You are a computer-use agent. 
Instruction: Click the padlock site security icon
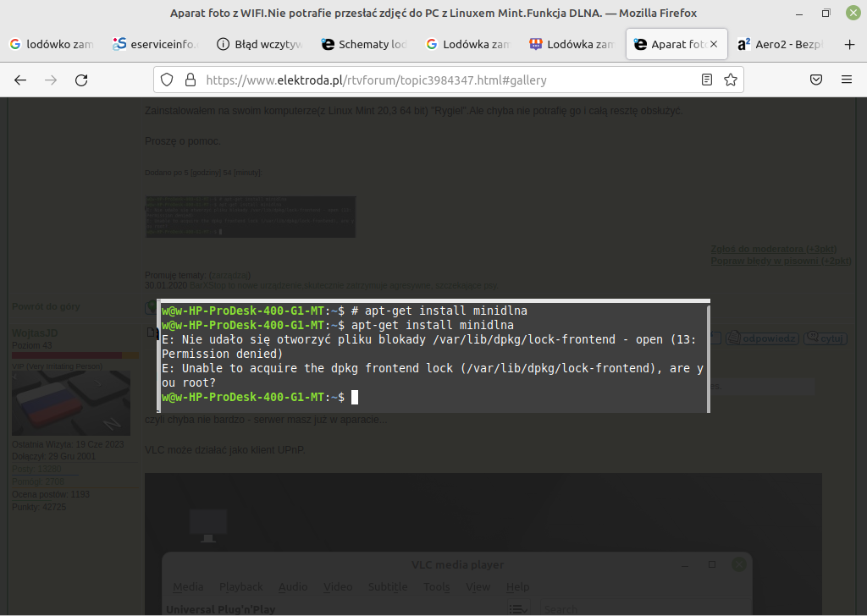(x=188, y=80)
